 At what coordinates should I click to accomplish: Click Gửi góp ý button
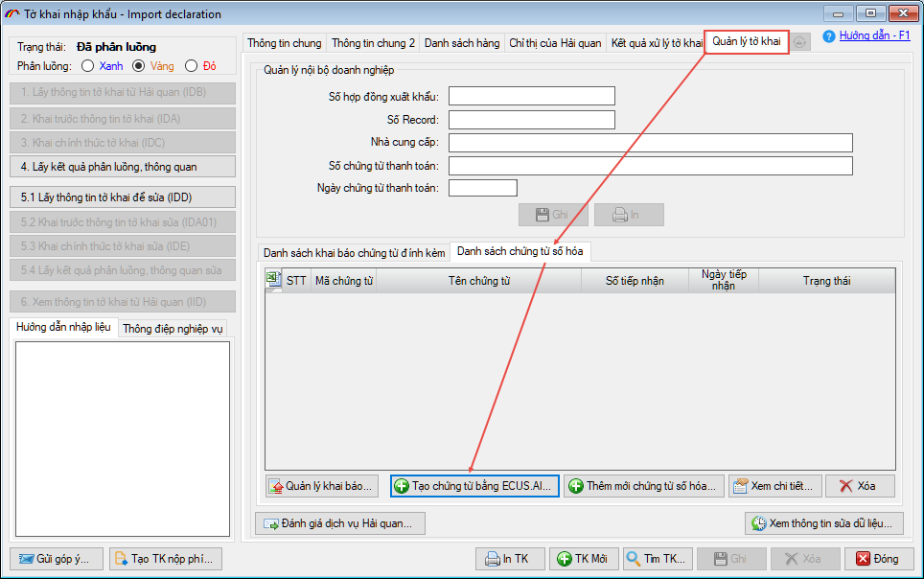coord(57,559)
